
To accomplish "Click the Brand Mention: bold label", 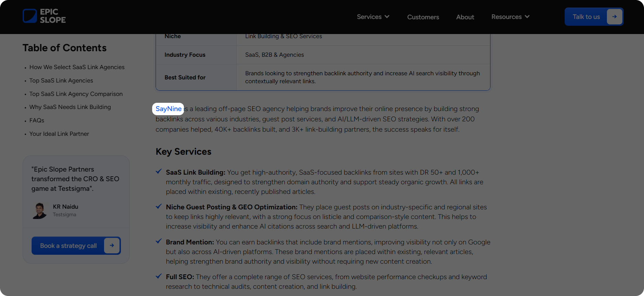I will (x=190, y=242).
